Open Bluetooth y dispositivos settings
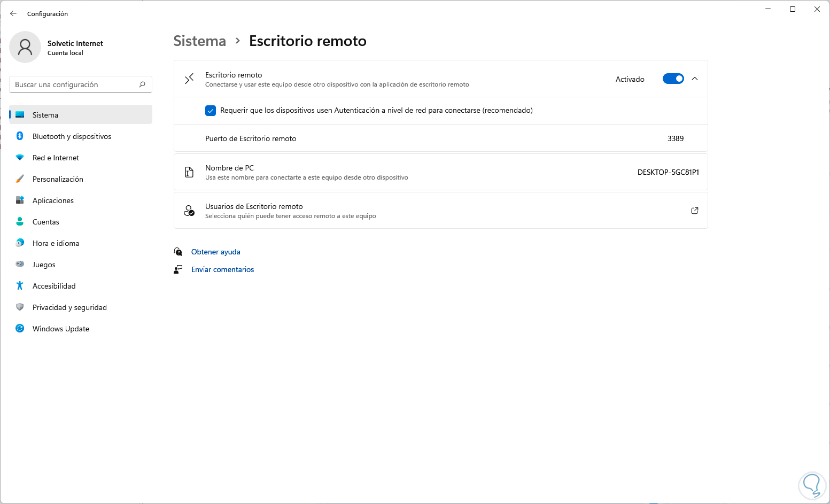This screenshot has height=504, width=830. [x=72, y=136]
